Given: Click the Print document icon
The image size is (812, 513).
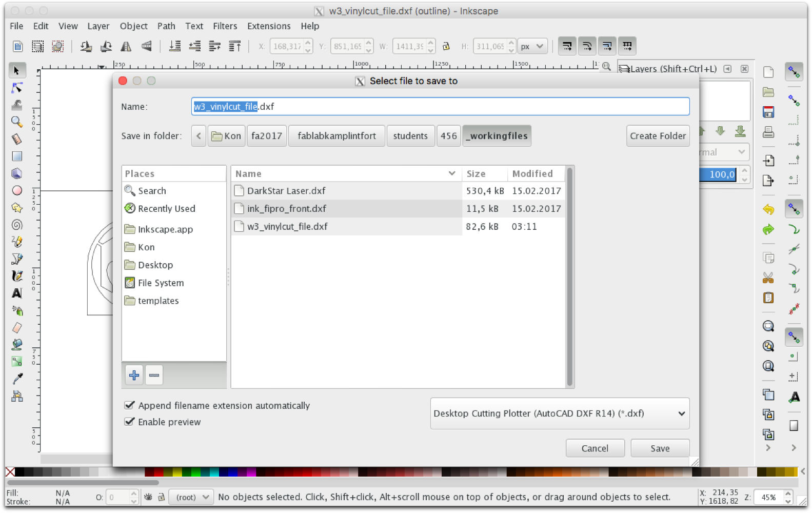Looking at the screenshot, I should (x=768, y=132).
